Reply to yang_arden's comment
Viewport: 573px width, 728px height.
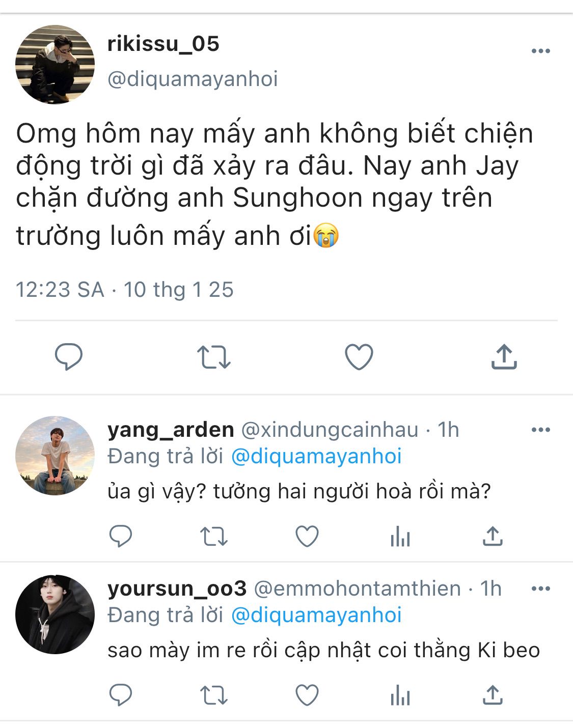[x=121, y=536]
